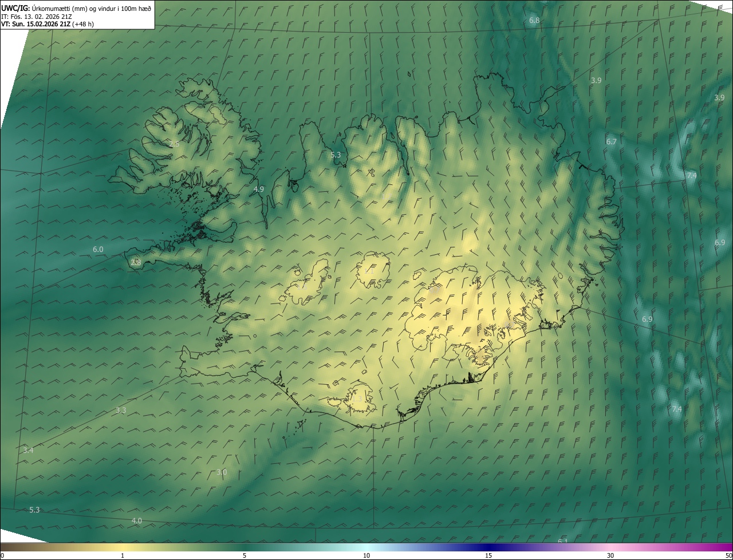Click the 6.8 value near the top edge

[x=534, y=21]
